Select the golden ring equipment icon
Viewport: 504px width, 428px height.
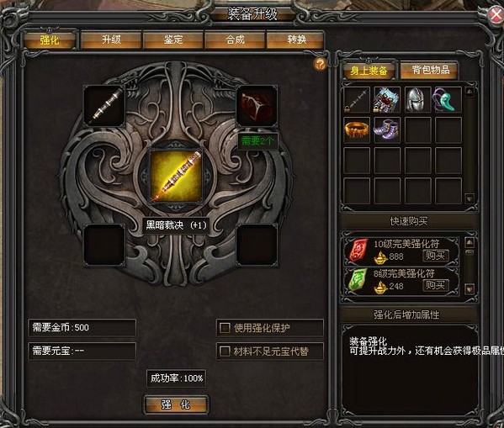[x=357, y=130]
